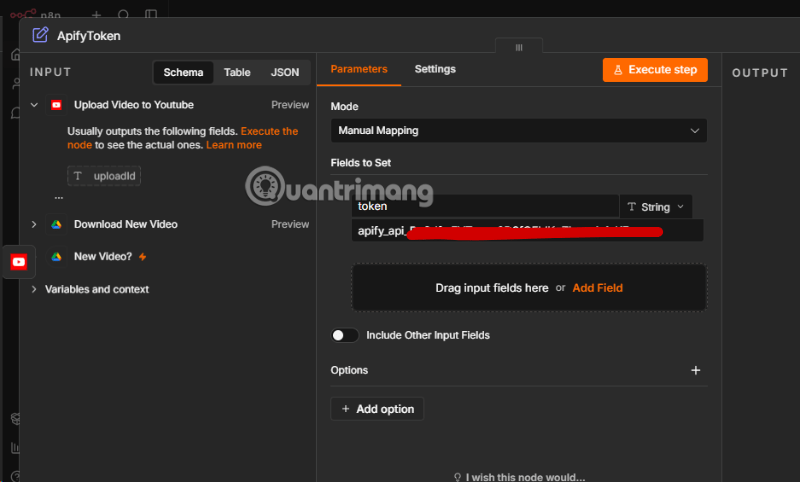The image size is (800, 482).
Task: Click the lightning trigger icon next to New Video?
Action: point(143,257)
